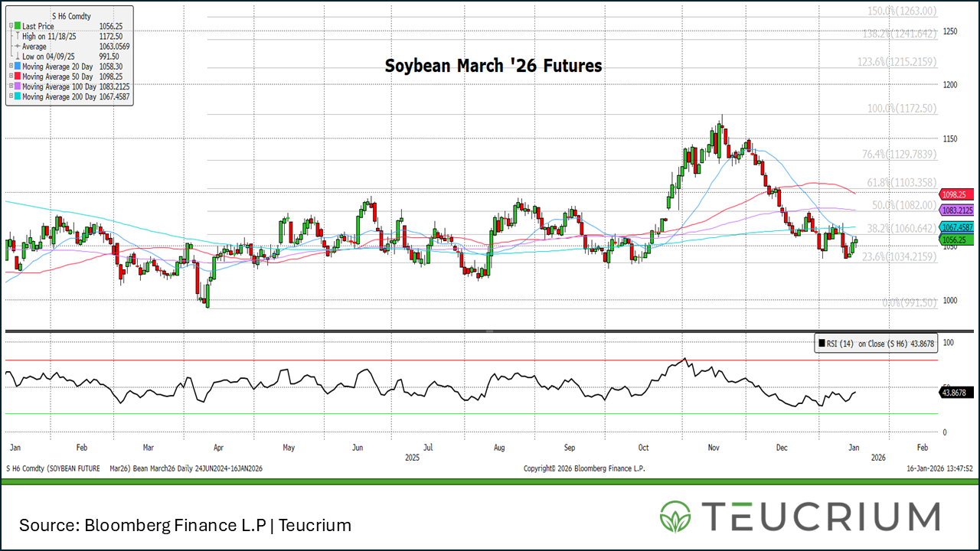Expand the Moving Average 20 Day node
This screenshot has width=980, height=551.
[11, 66]
